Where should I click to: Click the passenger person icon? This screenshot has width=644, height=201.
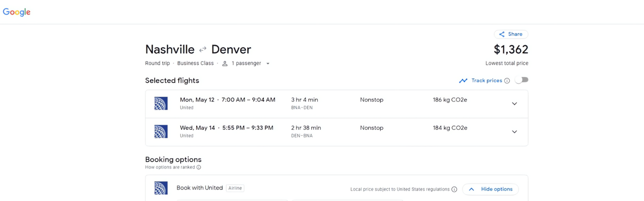[225, 64]
